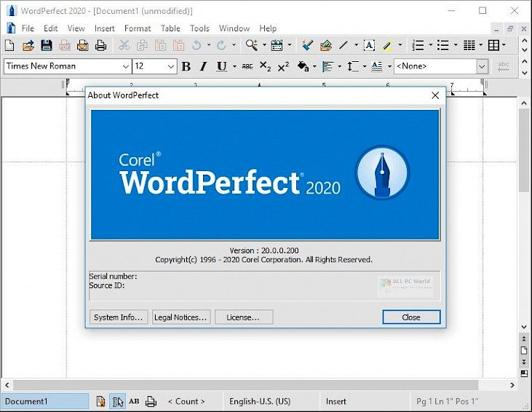Screen dimensions: 532x412
Task: Click the Highlight marker icon
Action: [x=387, y=45]
